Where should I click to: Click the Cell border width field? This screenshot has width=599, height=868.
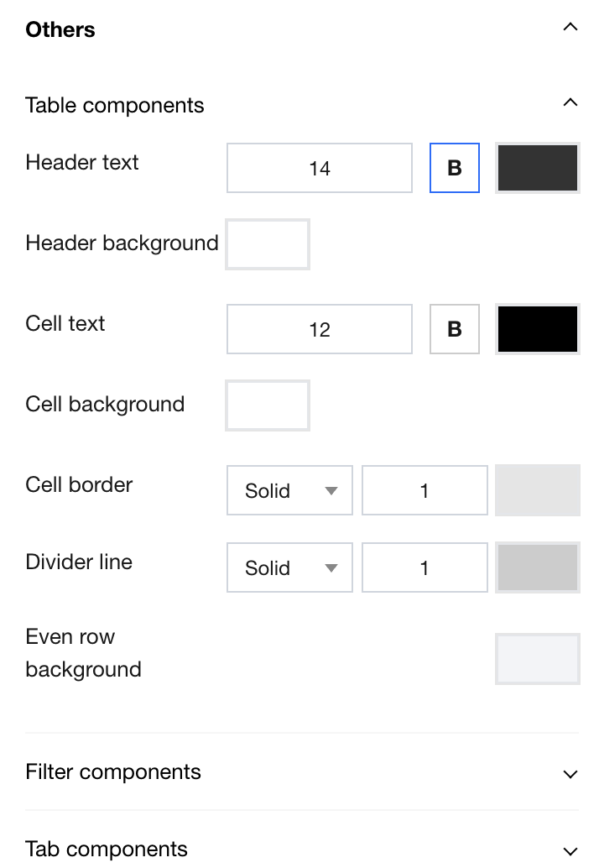coord(425,490)
